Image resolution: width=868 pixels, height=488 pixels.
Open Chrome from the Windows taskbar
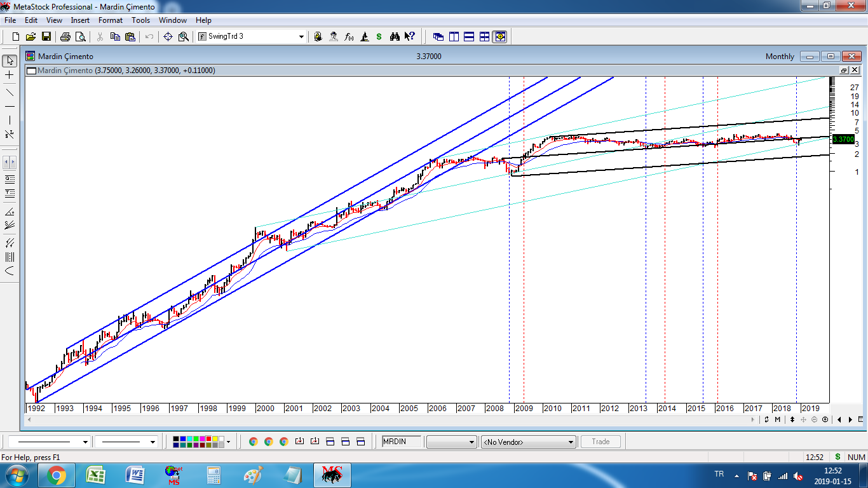[x=56, y=475]
